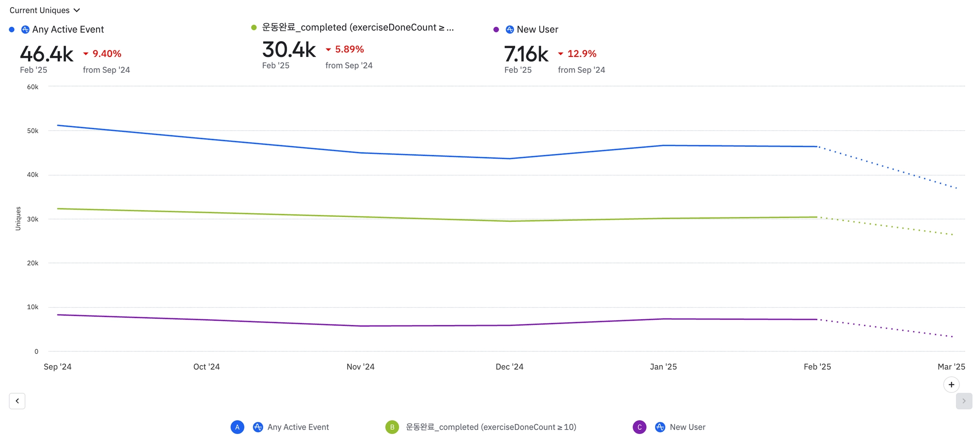Click the 30k y-axis label
Viewport: 980px width, 445px height.
pos(33,219)
